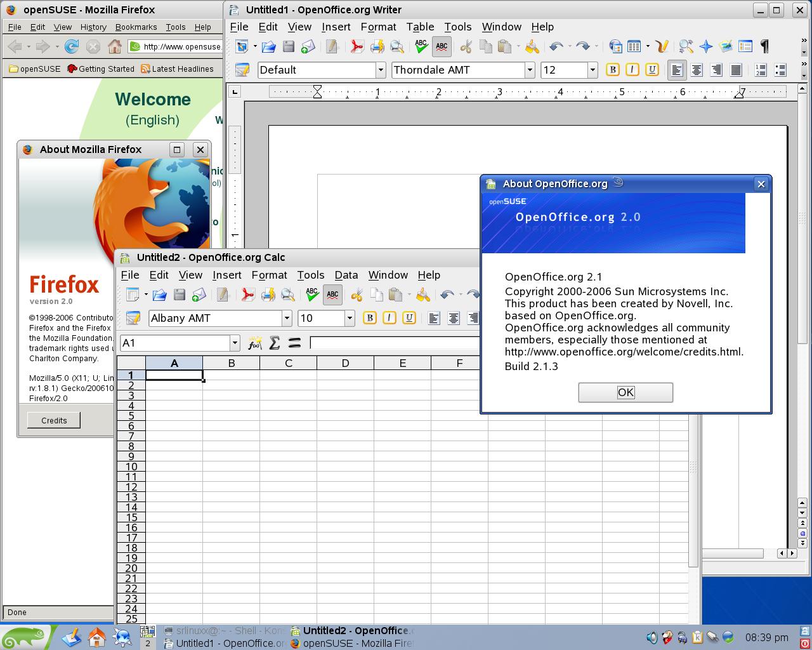Open Navigator star icon in Writer

pos(705,46)
